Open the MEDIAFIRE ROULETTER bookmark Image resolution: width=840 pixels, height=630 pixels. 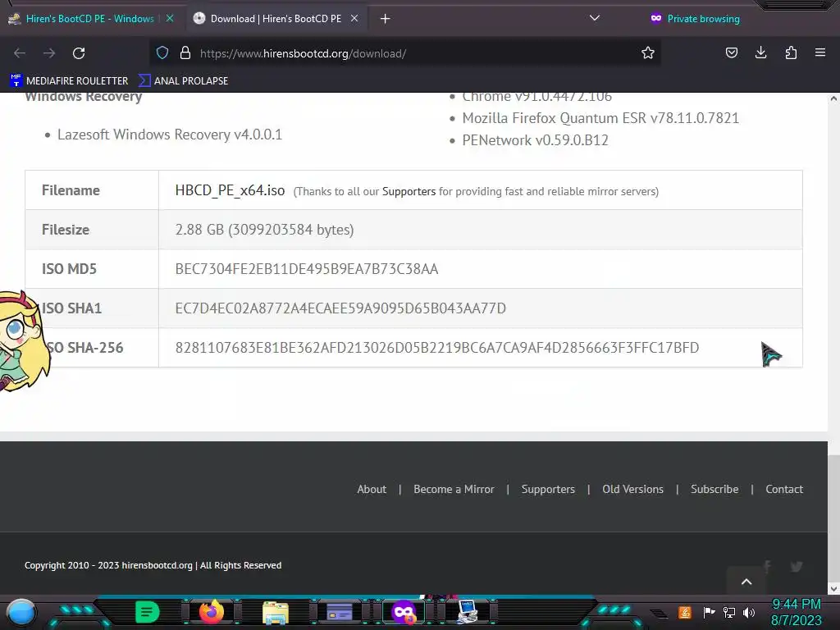point(69,81)
